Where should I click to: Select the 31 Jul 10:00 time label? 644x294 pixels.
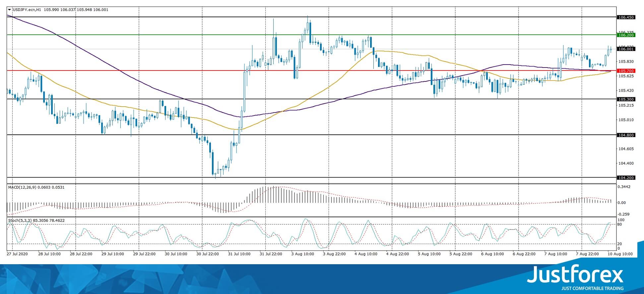tap(239, 254)
